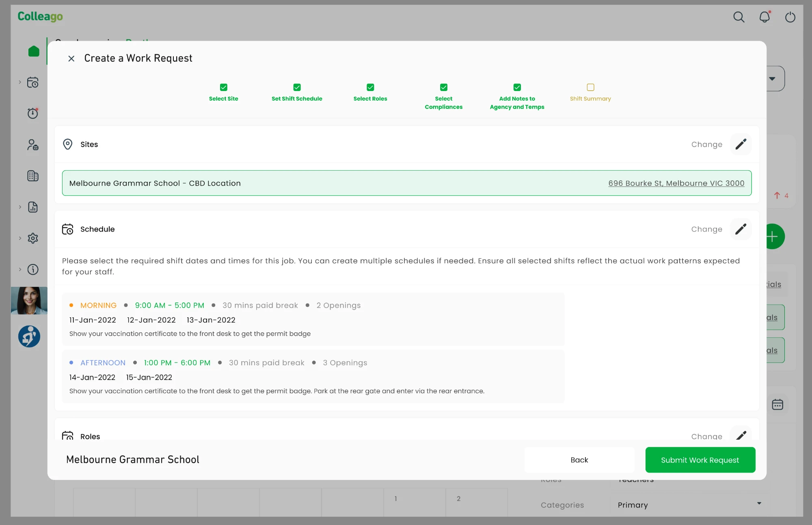Screen dimensions: 812x525
Task: Click the user profile photo
Action: pos(29,301)
